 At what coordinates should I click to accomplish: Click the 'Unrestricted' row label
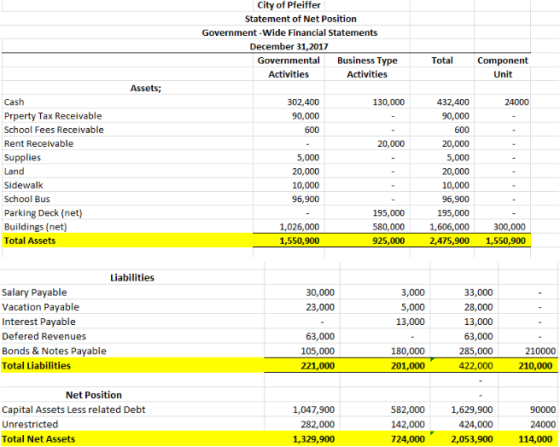(30, 425)
